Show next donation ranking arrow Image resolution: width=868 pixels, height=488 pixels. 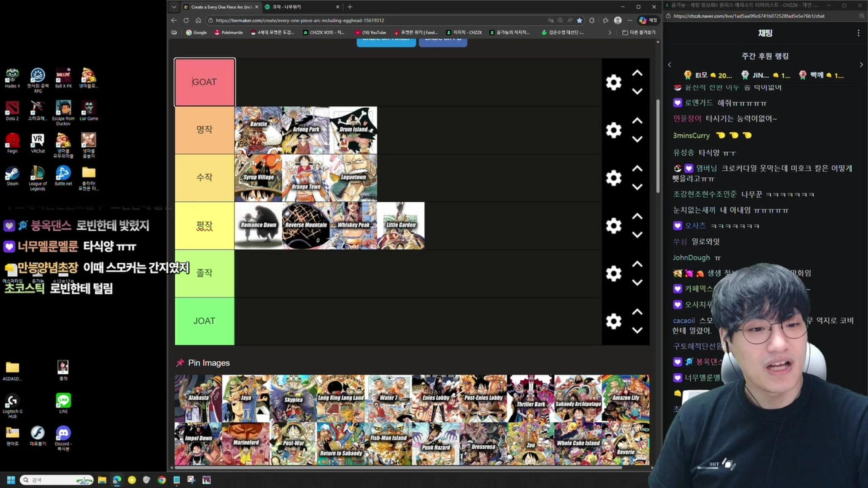coord(861,65)
